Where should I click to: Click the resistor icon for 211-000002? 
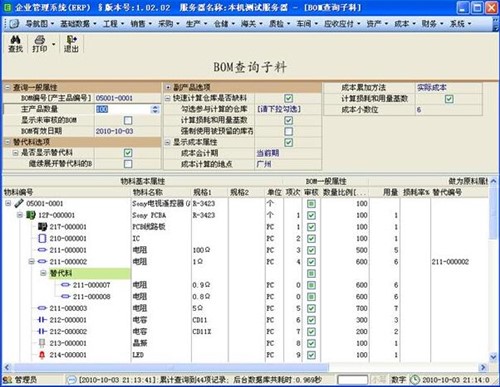point(42,262)
